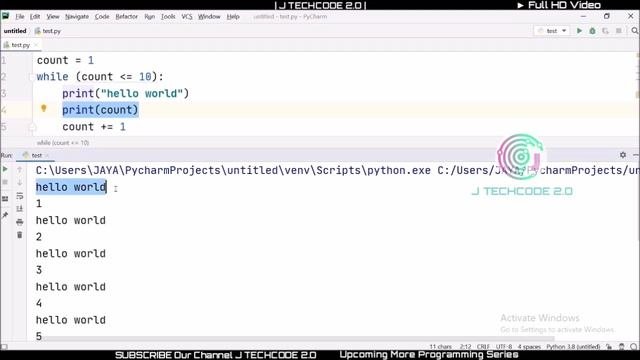Open the Navigate menu
Screen dimensions: 640x360
(77, 16)
